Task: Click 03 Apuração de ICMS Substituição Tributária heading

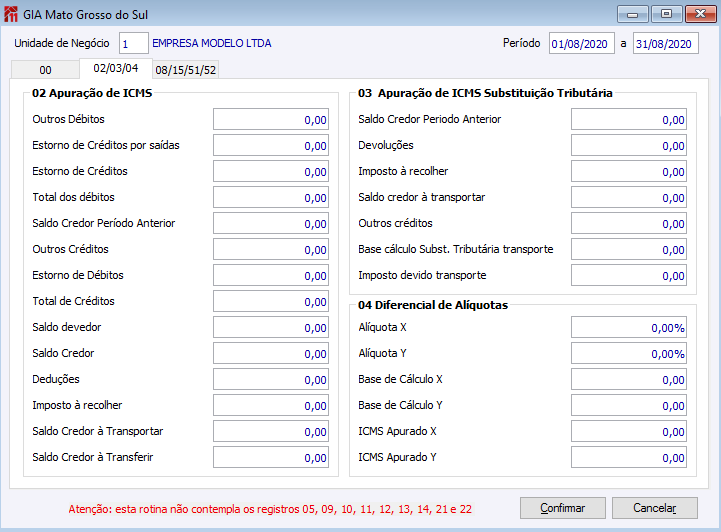Action: pyautogui.click(x=485, y=93)
